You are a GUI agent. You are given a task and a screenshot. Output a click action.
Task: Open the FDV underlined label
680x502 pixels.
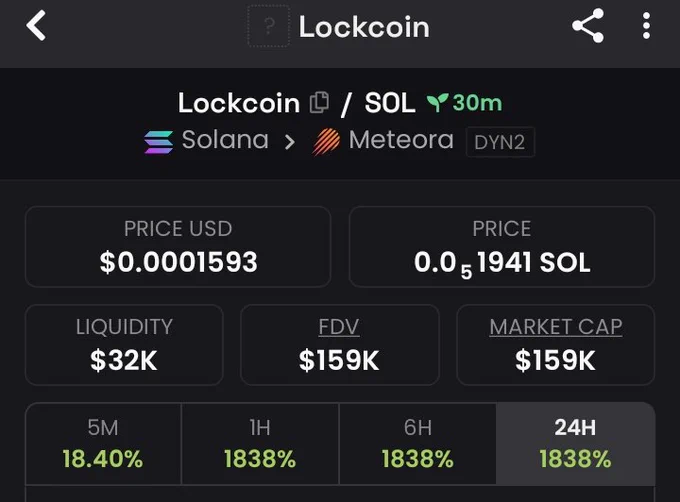point(339,327)
